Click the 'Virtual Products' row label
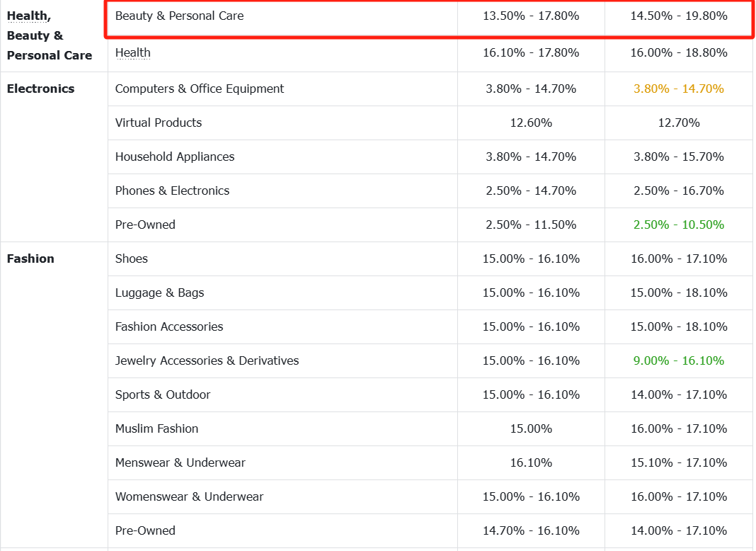Screen dimensions: 756x551 [158, 123]
